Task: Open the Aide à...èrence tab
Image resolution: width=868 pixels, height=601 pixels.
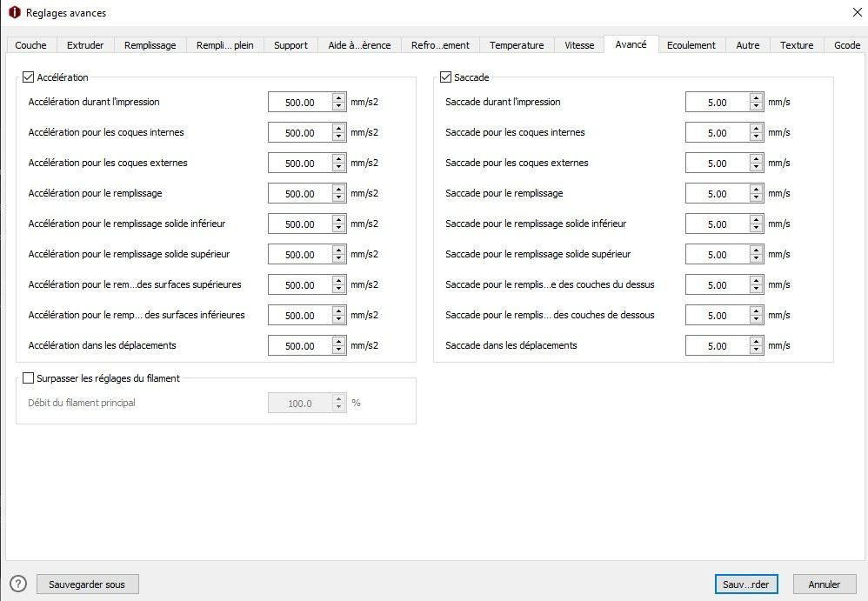Action: point(359,45)
